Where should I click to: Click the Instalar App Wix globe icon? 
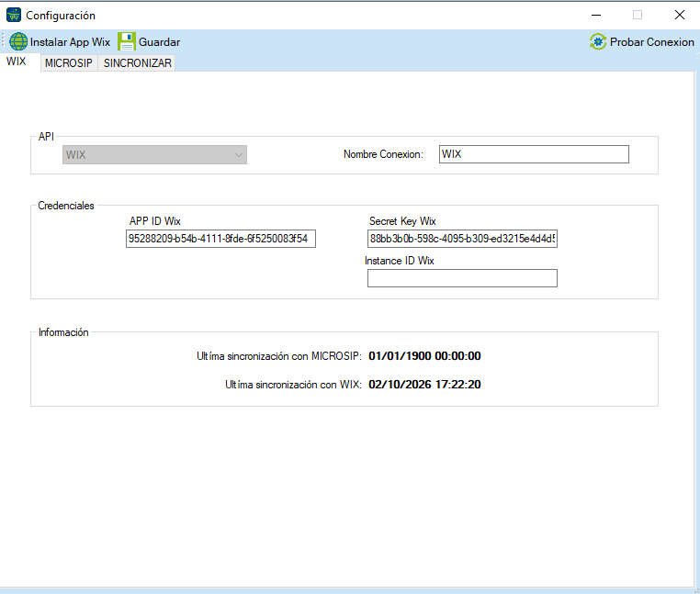pyautogui.click(x=18, y=41)
